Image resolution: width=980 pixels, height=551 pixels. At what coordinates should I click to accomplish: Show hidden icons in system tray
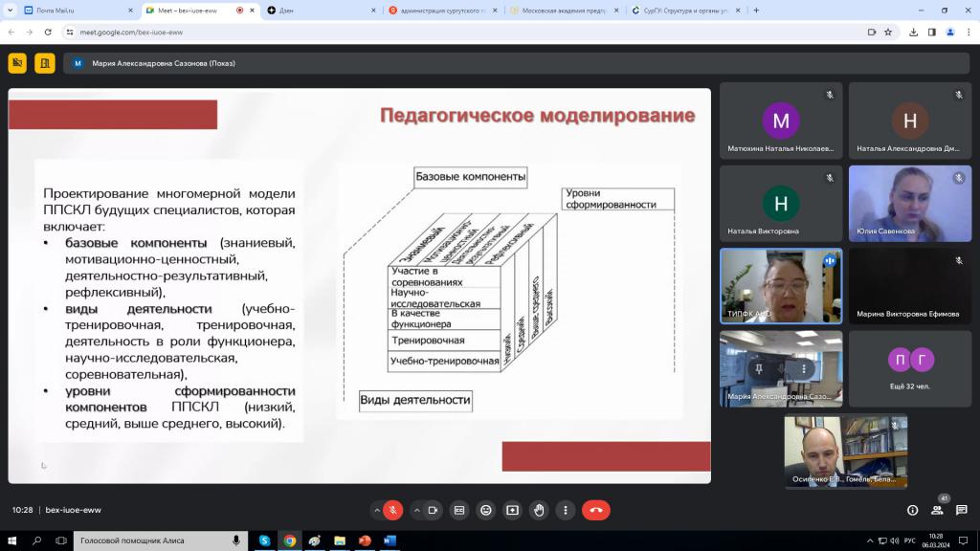tap(869, 540)
